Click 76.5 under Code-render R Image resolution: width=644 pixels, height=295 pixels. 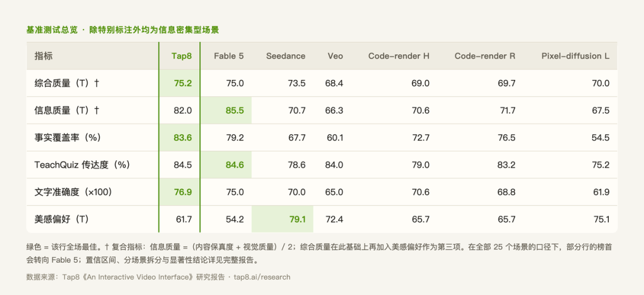pyautogui.click(x=507, y=138)
